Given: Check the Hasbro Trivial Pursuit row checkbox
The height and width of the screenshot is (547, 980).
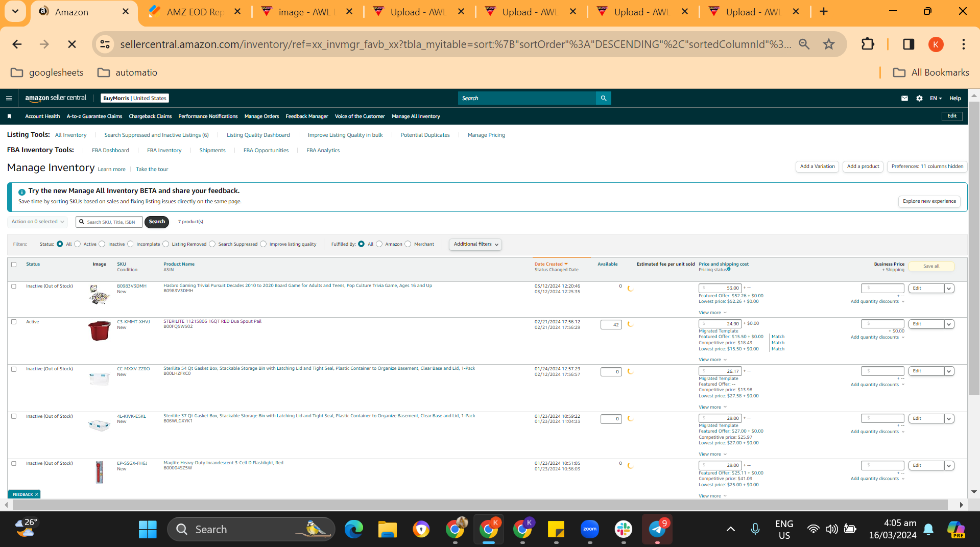Looking at the screenshot, I should click(14, 287).
